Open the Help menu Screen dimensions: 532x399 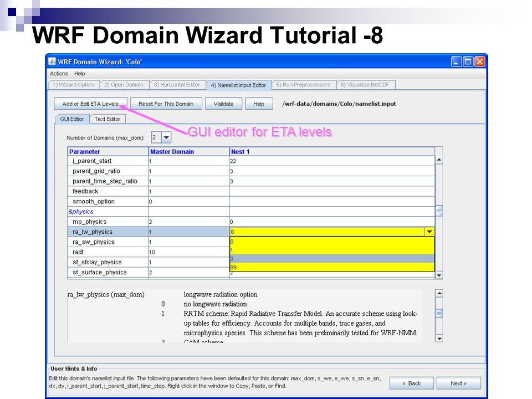[80, 74]
